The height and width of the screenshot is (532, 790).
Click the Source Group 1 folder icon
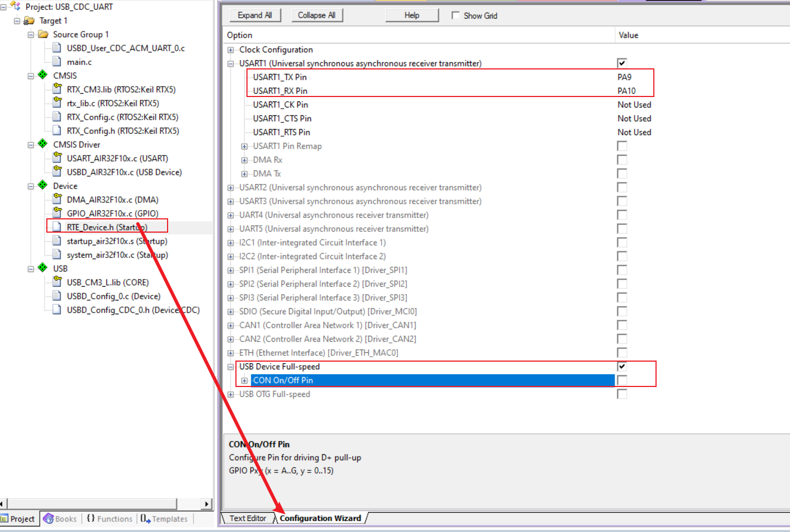point(43,34)
